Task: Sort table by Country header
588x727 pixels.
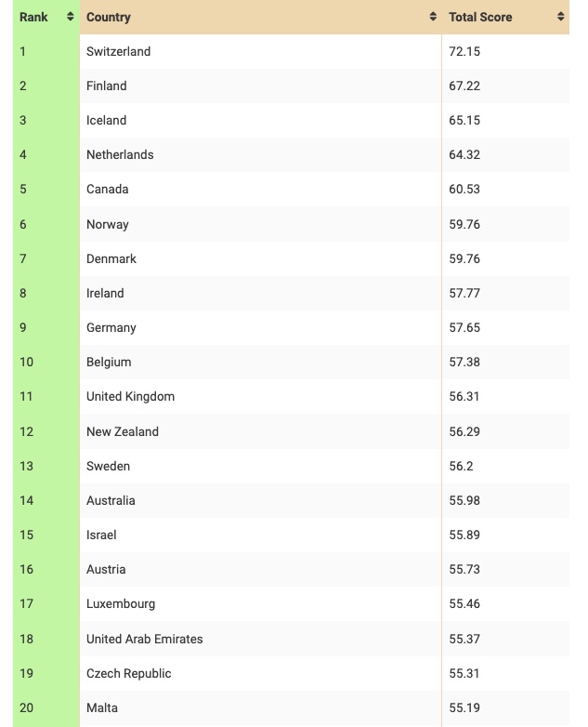Action: [x=261, y=17]
